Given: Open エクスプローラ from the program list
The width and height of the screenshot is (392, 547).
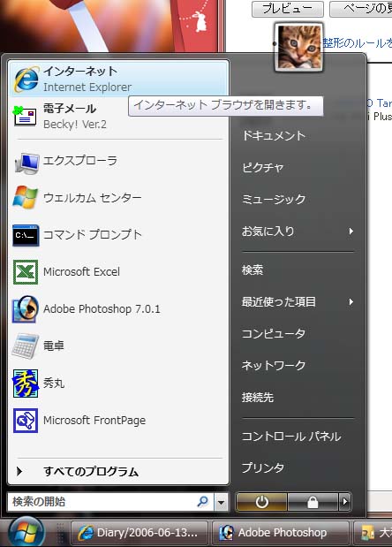Looking at the screenshot, I should (118, 161).
